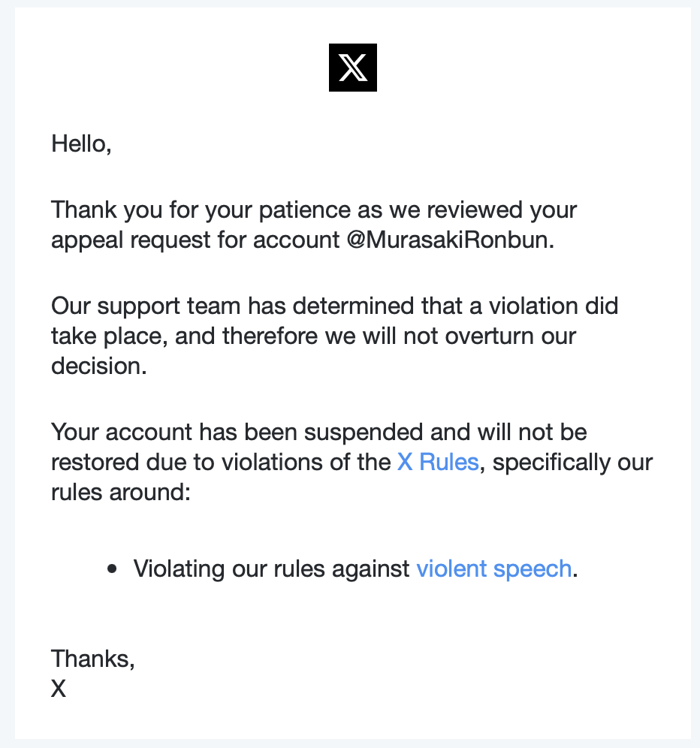
Task: Click the "Thanks," sign-off line
Action: tap(92, 659)
